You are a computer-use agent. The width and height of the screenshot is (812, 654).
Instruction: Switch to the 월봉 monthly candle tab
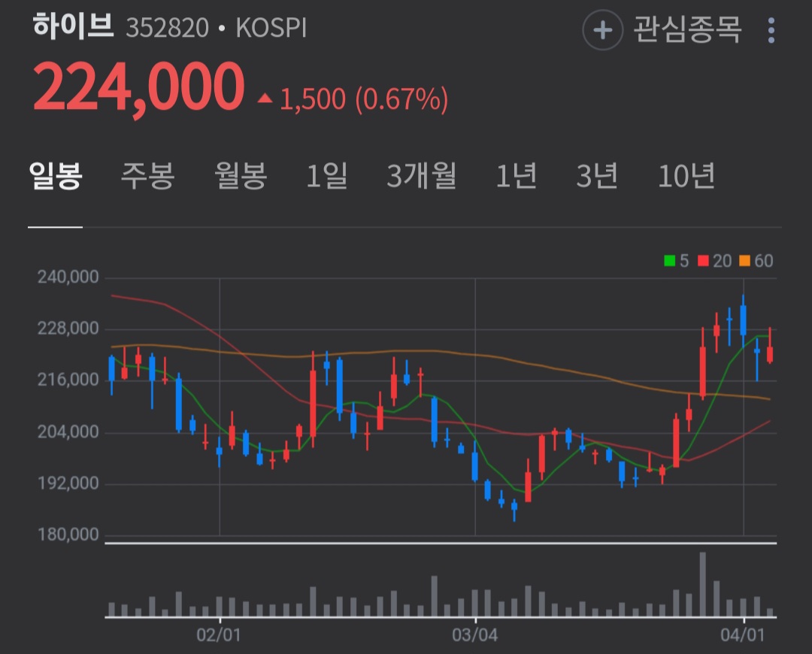tap(241, 176)
